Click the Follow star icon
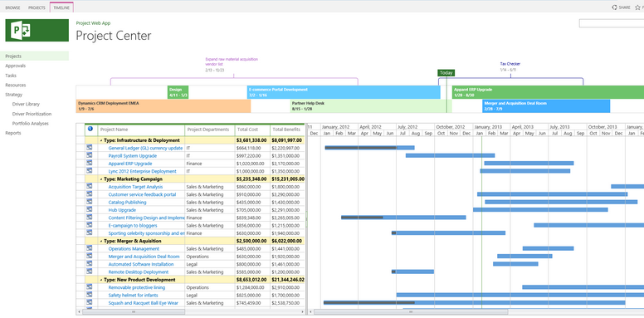The width and height of the screenshot is (644, 318). coord(637,7)
